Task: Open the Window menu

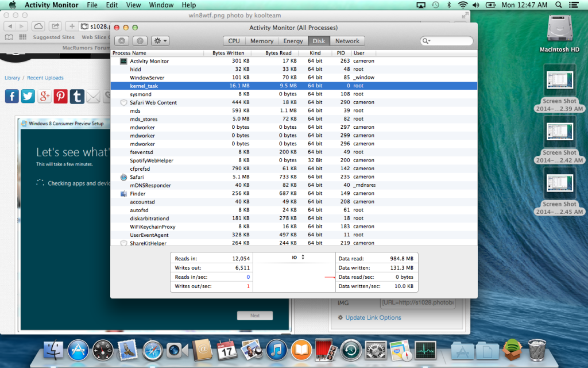Action: coord(161,5)
